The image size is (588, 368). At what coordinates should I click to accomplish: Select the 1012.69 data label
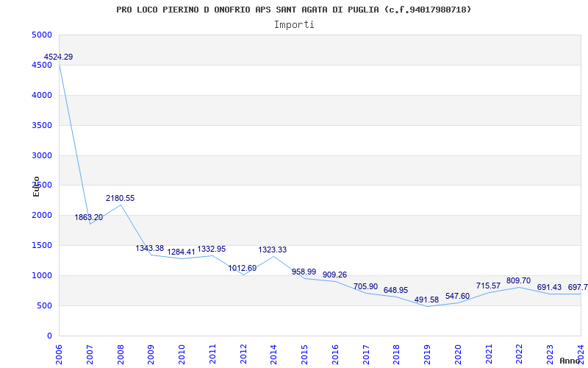point(243,269)
